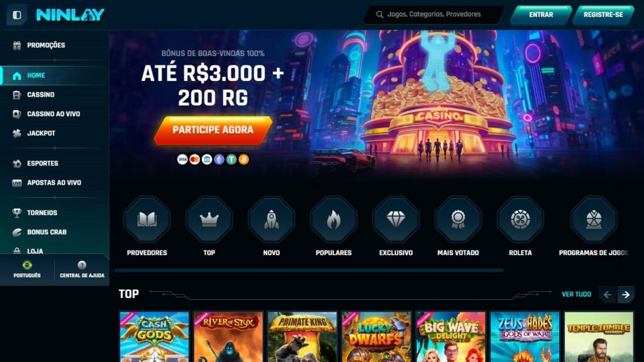
Task: Click the Participe Agora banner button
Action: [x=213, y=130]
